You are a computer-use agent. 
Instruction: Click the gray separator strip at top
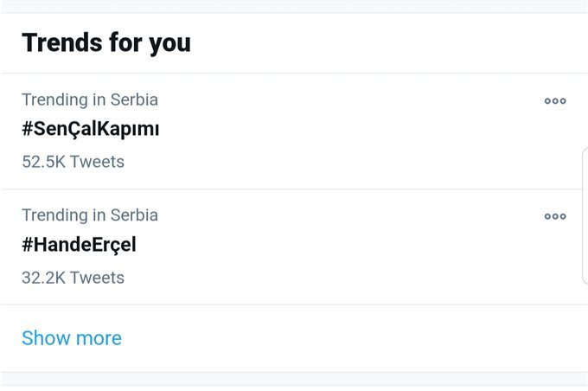point(294,6)
